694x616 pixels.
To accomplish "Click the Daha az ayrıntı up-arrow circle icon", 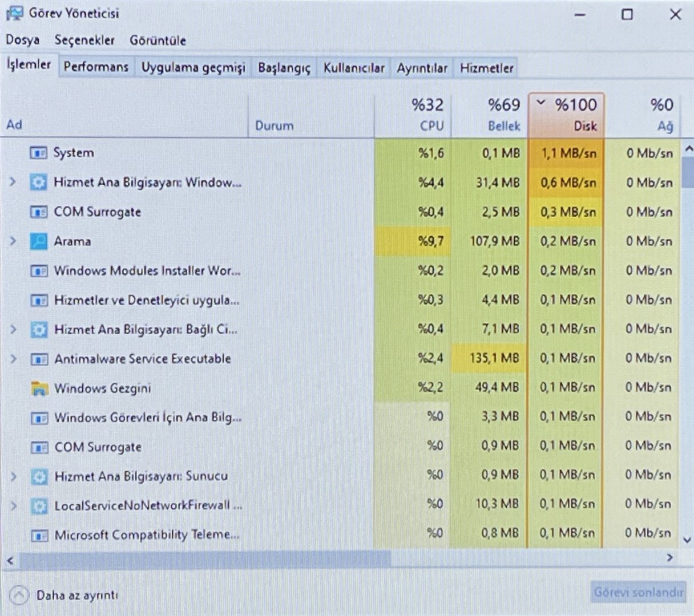I will (19, 595).
